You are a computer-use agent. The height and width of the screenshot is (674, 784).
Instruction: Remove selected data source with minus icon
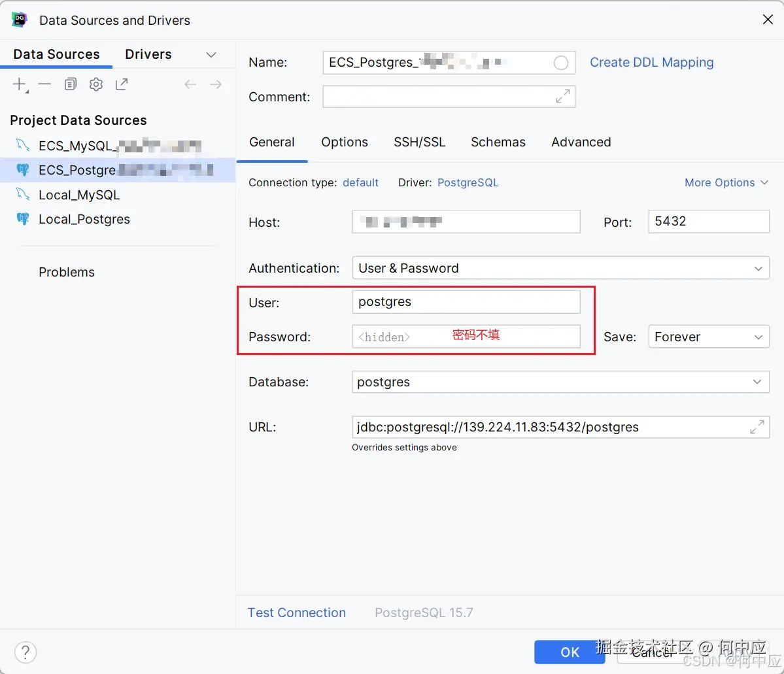point(45,84)
